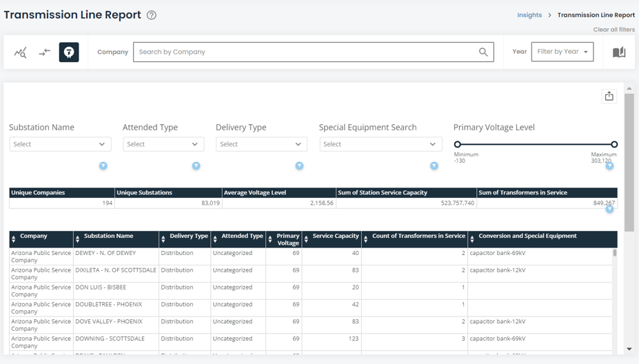
Task: Click filter badge under Special Equipment Search
Action: (x=434, y=166)
